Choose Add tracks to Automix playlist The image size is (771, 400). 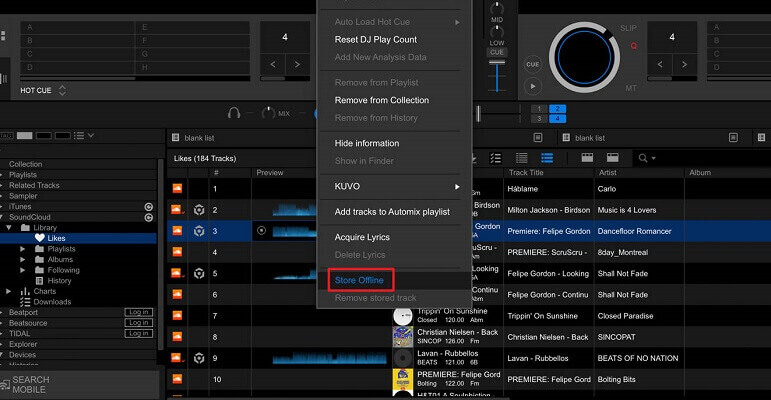392,212
